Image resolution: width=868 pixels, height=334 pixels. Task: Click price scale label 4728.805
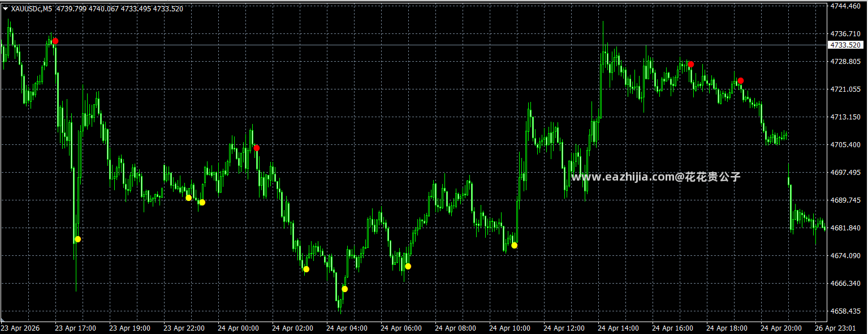[x=845, y=61]
